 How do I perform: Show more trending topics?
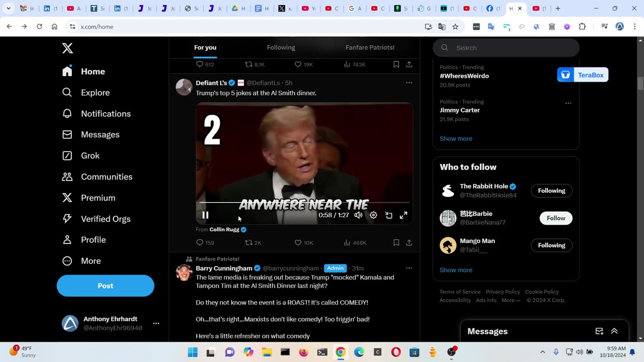(456, 139)
